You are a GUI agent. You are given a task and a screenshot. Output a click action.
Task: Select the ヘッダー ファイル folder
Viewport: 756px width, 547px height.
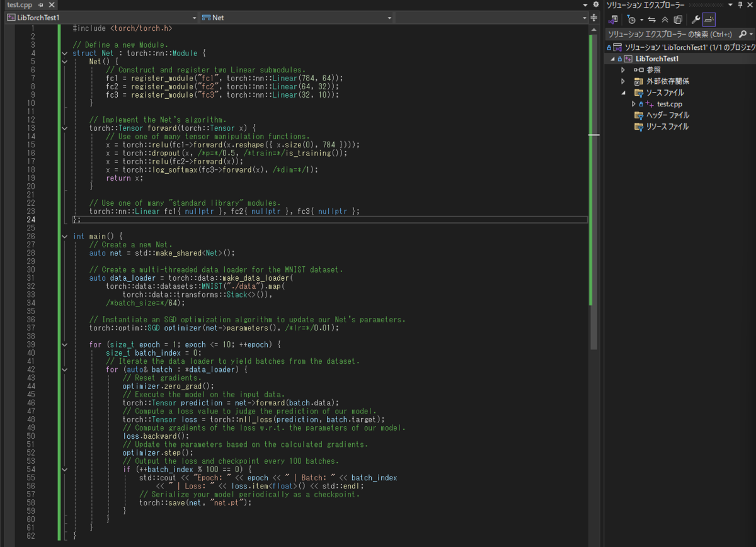click(667, 115)
